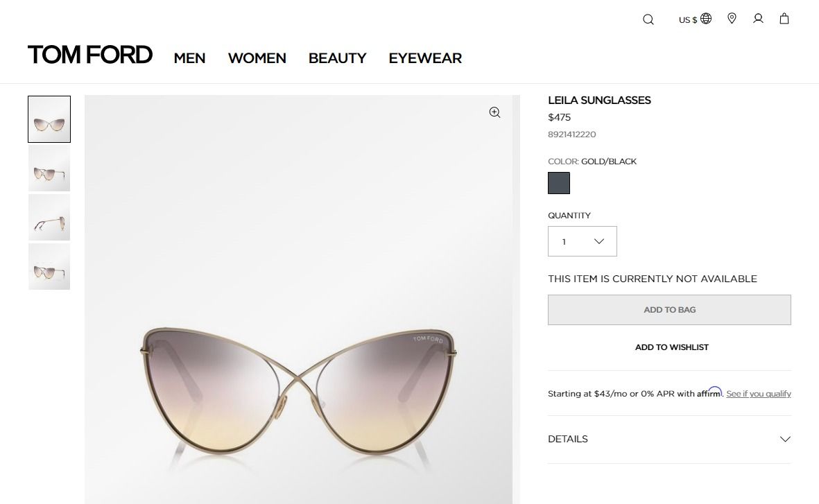
Task: Open the Eyewear menu
Action: [425, 58]
